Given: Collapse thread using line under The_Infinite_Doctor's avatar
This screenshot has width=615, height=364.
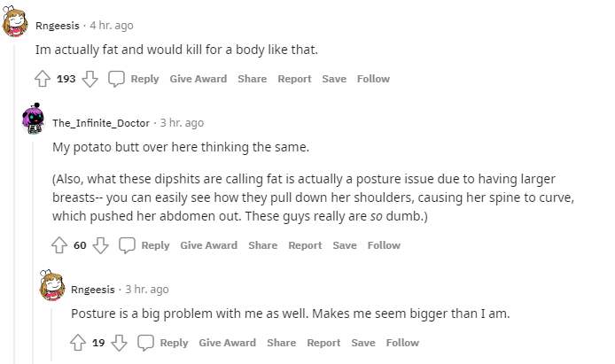Looking at the screenshot, I should point(33,251).
